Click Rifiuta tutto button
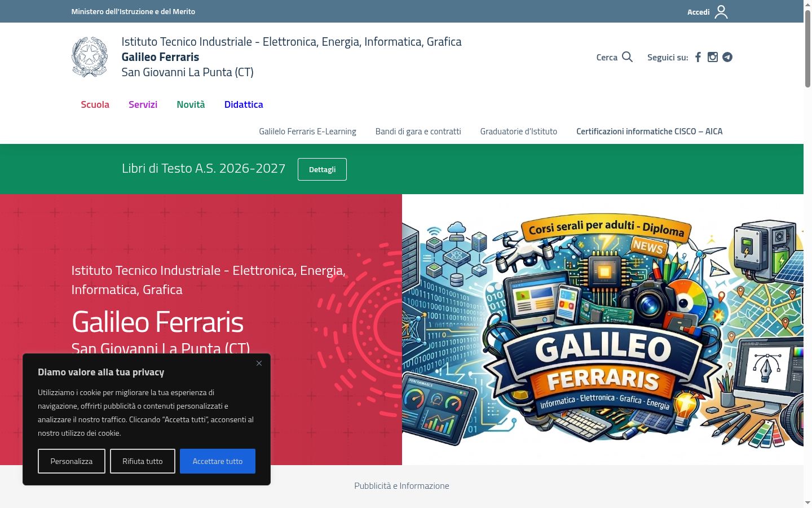Image resolution: width=812 pixels, height=508 pixels. click(x=143, y=461)
